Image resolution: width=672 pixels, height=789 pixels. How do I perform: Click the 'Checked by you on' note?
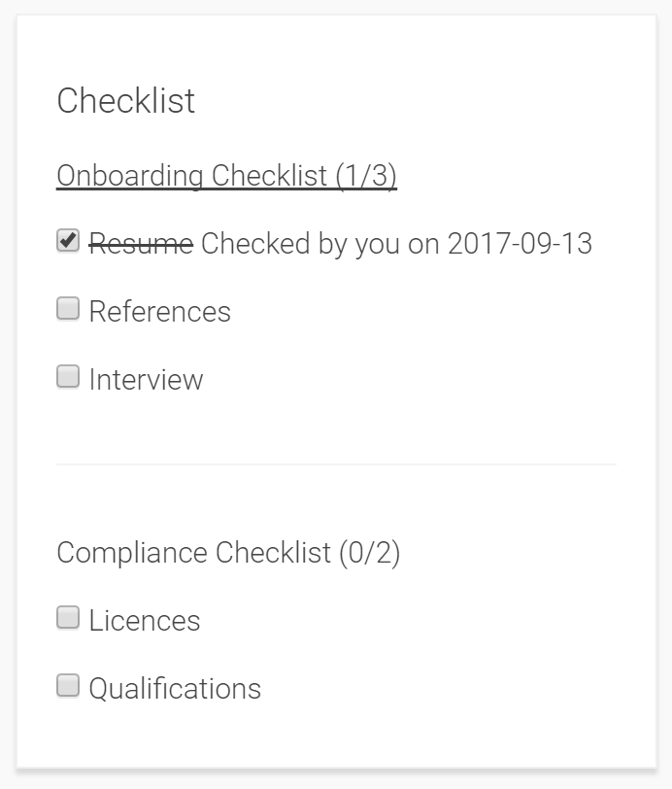click(x=320, y=243)
